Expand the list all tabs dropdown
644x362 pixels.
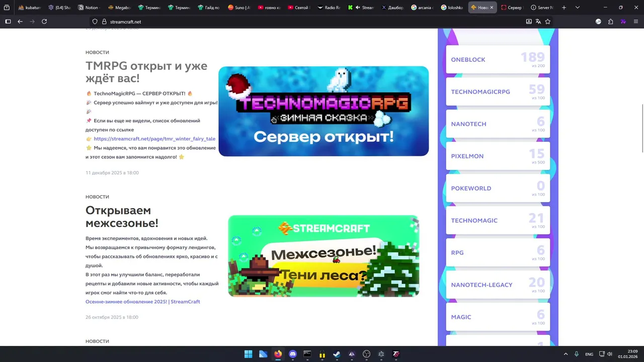[x=577, y=8]
